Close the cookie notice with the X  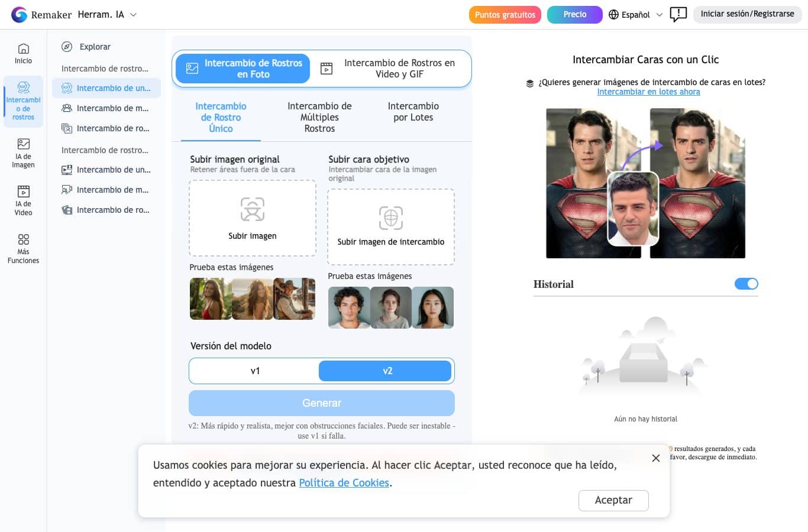tap(655, 458)
